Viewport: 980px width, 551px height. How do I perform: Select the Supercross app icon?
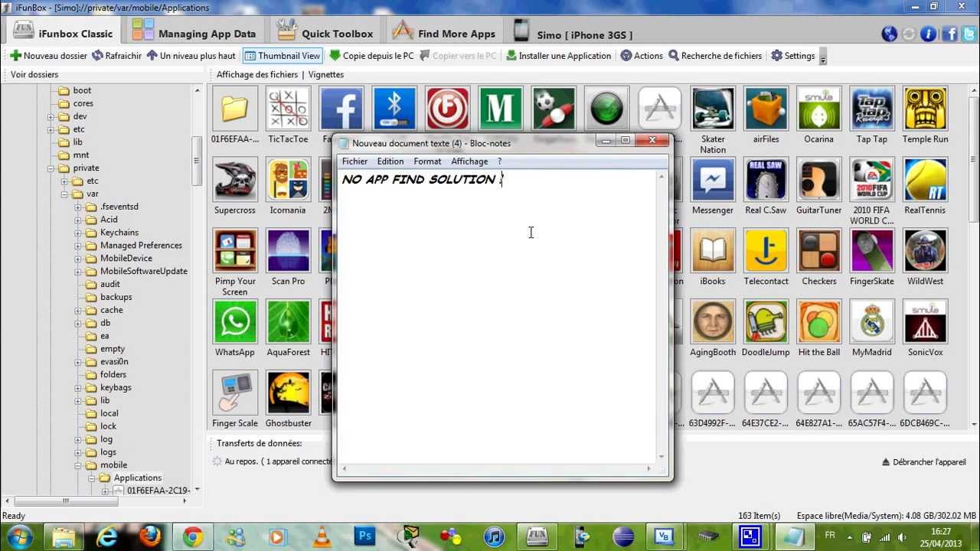click(235, 180)
